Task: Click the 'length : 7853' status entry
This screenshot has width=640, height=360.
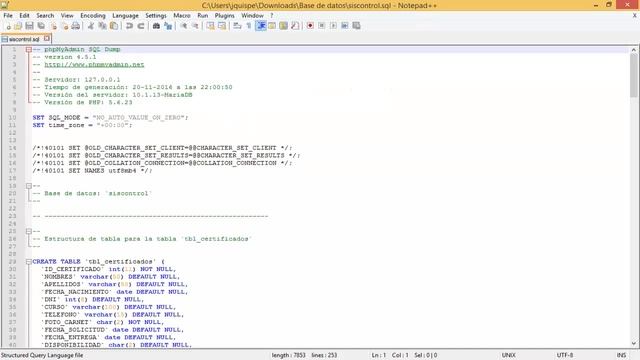Action: [x=289, y=355]
